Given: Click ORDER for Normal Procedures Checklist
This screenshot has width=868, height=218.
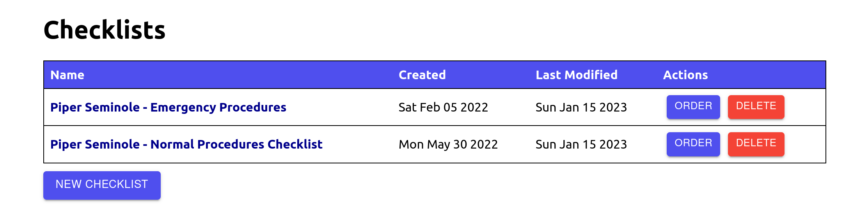Looking at the screenshot, I should (693, 144).
